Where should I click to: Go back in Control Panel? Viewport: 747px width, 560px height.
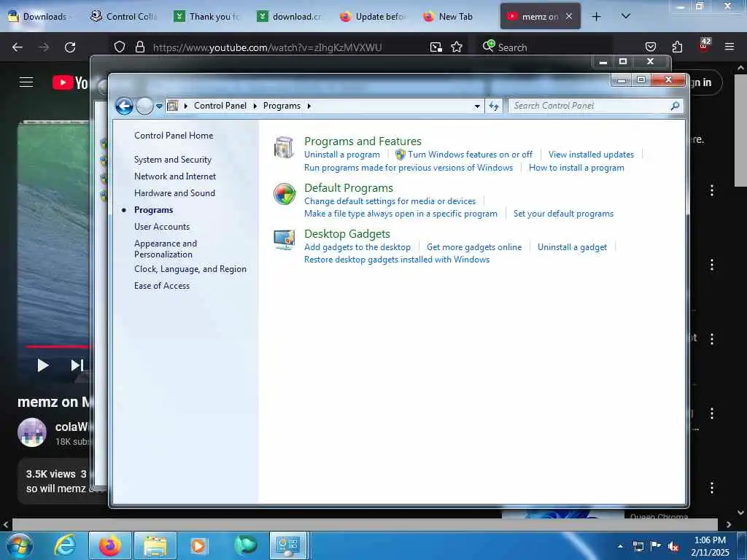124,106
